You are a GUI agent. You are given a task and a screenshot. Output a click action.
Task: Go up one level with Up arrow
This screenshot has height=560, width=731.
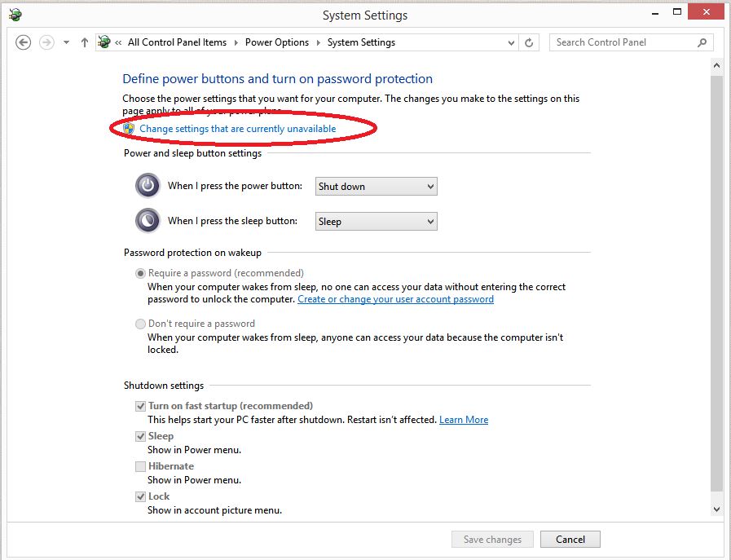(85, 42)
